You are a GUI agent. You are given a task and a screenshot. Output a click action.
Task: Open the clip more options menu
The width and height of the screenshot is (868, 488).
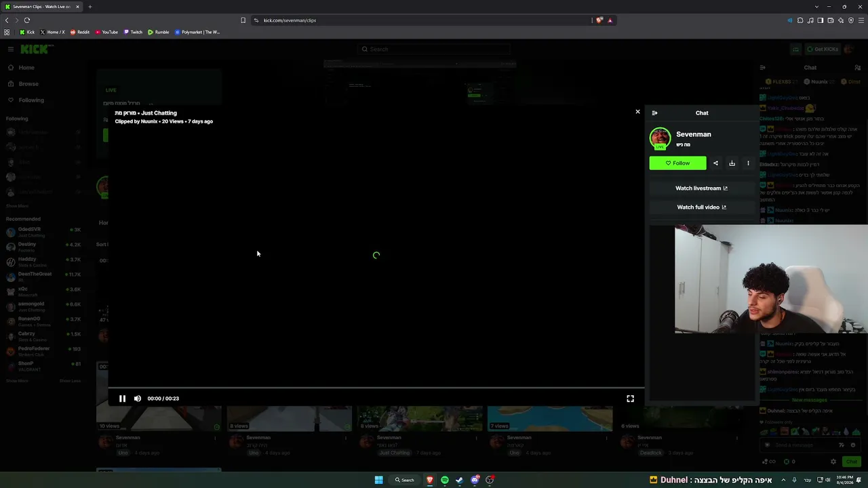[x=748, y=163]
